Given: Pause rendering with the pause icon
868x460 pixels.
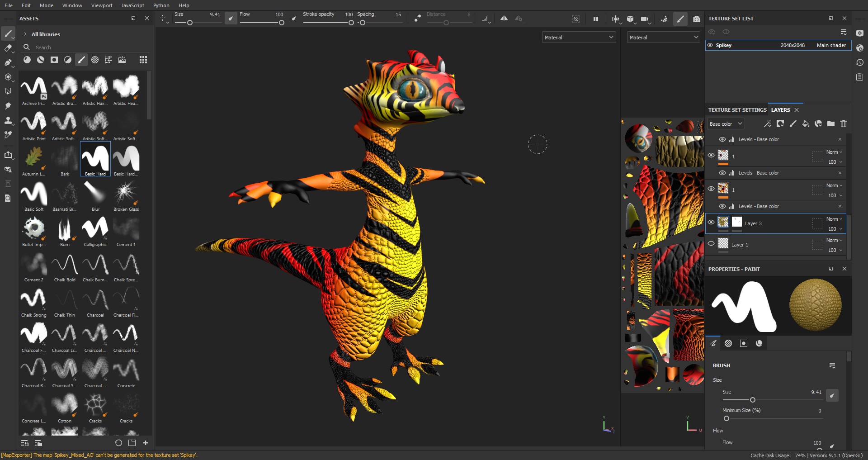Looking at the screenshot, I should pos(595,19).
